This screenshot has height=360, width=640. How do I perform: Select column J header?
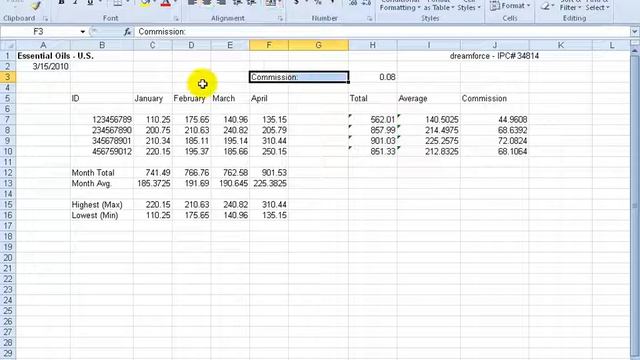coord(494,45)
